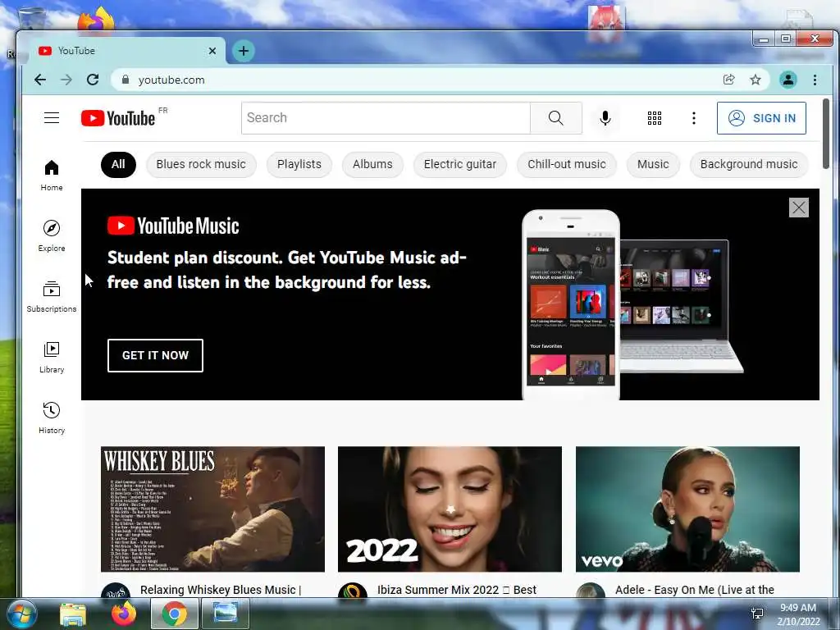This screenshot has width=840, height=630.
Task: Go to Home in sidebar
Action: (x=52, y=176)
